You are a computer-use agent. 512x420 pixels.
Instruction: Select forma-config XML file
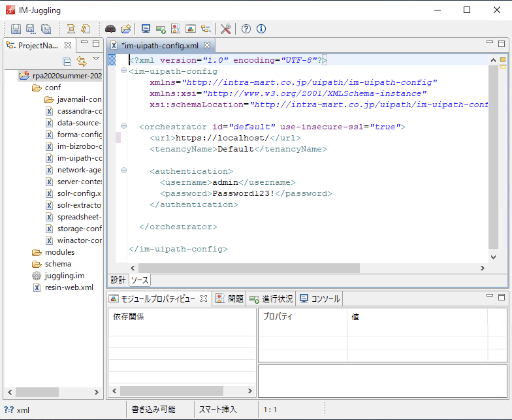(73, 135)
